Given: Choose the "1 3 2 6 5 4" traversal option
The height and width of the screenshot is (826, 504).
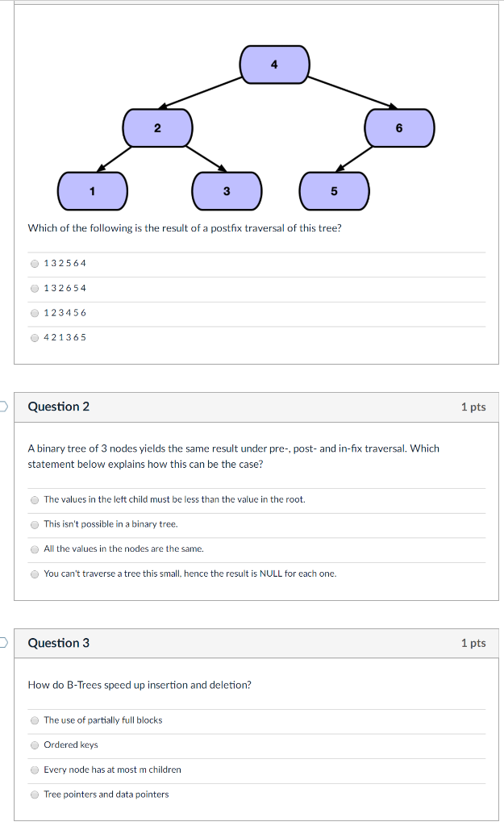Looking at the screenshot, I should coord(35,288).
